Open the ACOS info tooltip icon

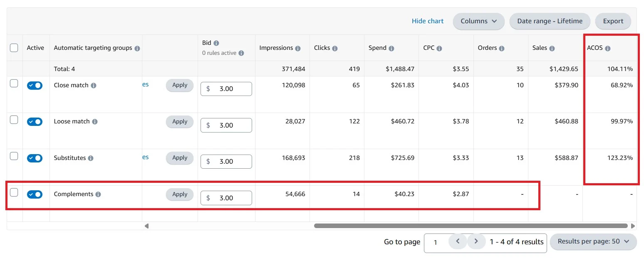pyautogui.click(x=608, y=49)
